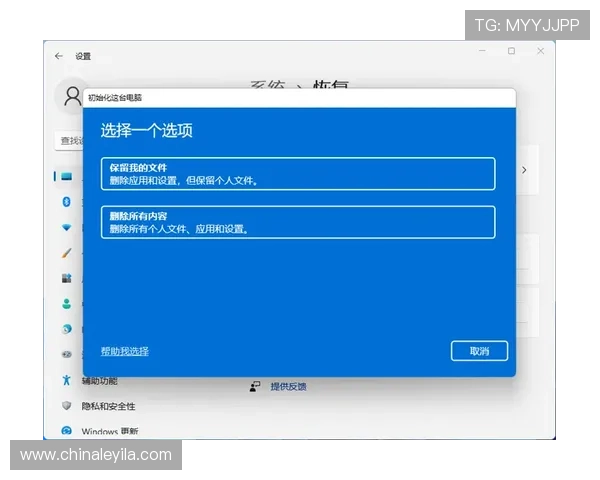This screenshot has height=480, width=600.
Task: Open the Bluetooth sidebar icon
Action: pos(67,202)
